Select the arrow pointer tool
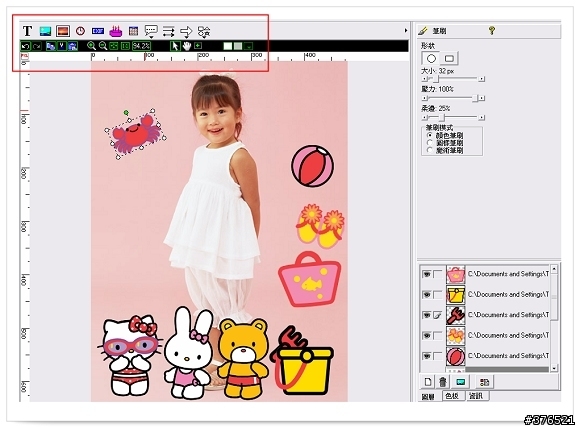The height and width of the screenshot is (428, 580). tap(175, 46)
